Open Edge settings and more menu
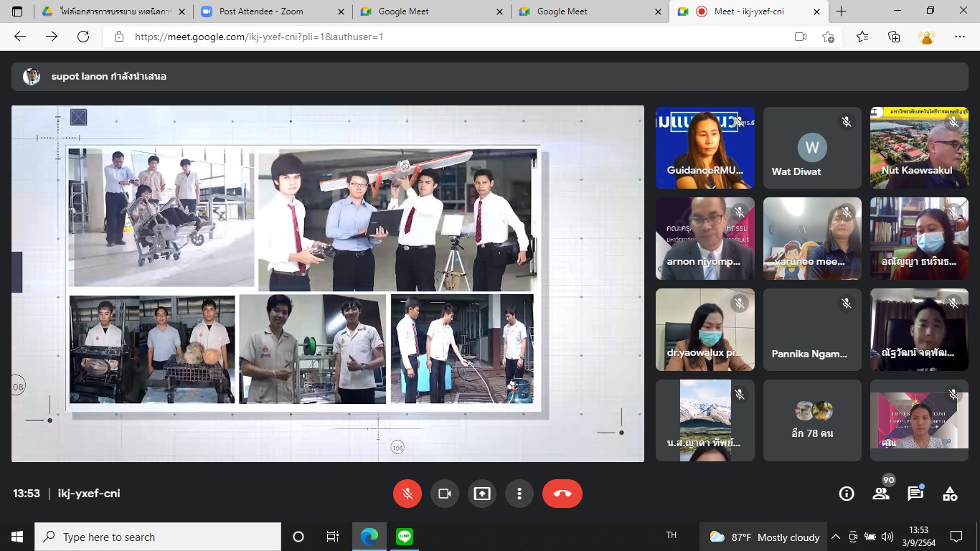 point(960,37)
